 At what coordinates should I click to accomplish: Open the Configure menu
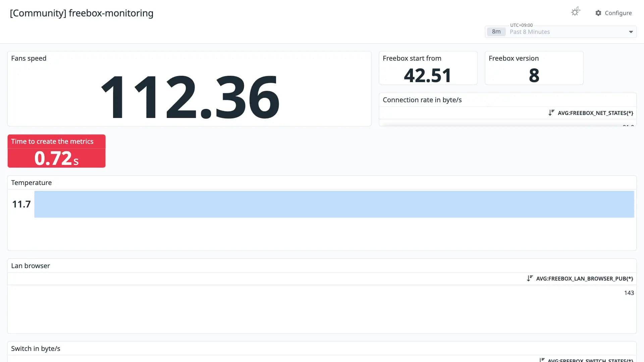click(613, 13)
